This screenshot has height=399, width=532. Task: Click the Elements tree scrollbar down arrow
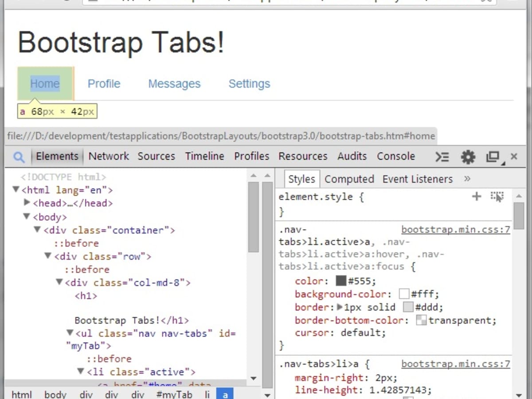tap(254, 379)
